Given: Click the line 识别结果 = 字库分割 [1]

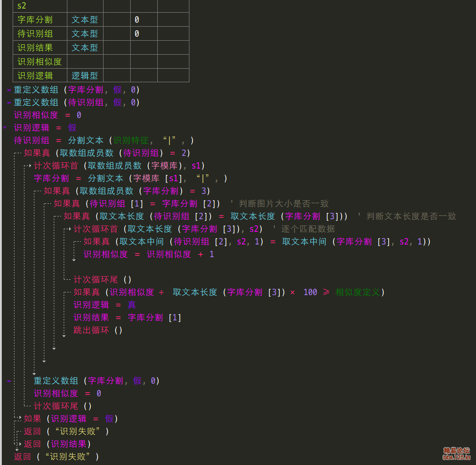Looking at the screenshot, I should pyautogui.click(x=127, y=318).
